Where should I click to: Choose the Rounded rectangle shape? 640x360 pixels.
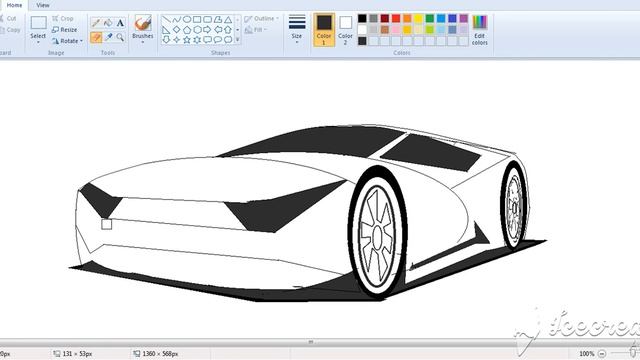tap(207, 19)
